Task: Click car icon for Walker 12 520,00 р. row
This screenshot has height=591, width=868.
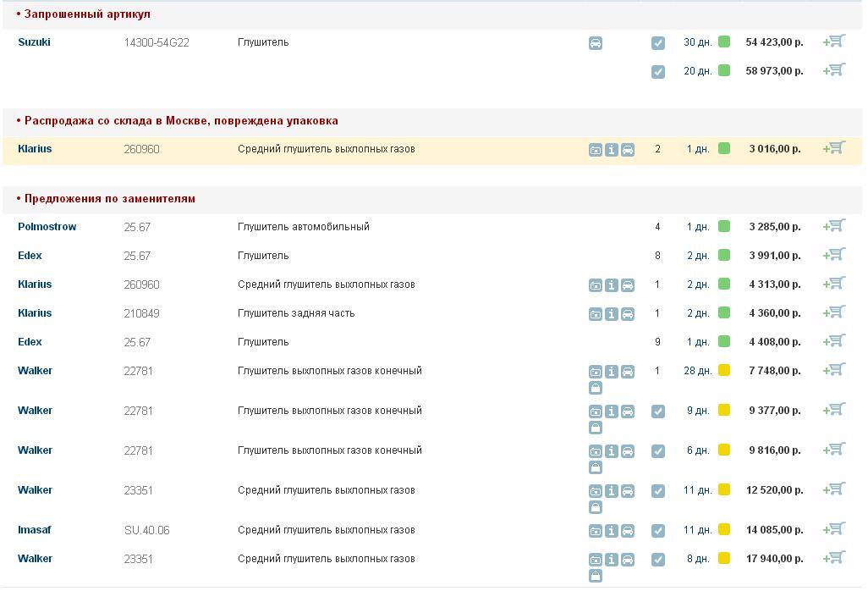Action: pos(628,491)
